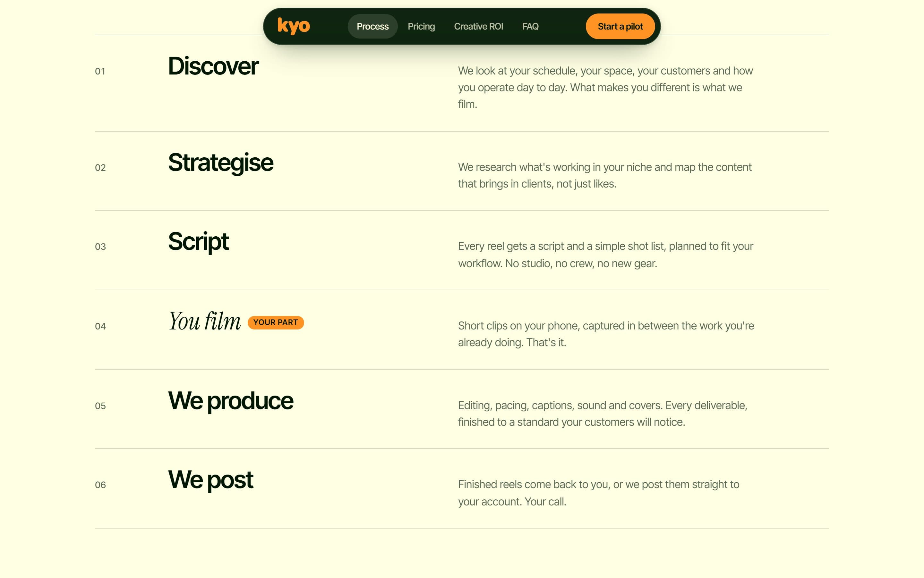This screenshot has width=924, height=578.
Task: Select the Discover heading
Action: pos(213,66)
